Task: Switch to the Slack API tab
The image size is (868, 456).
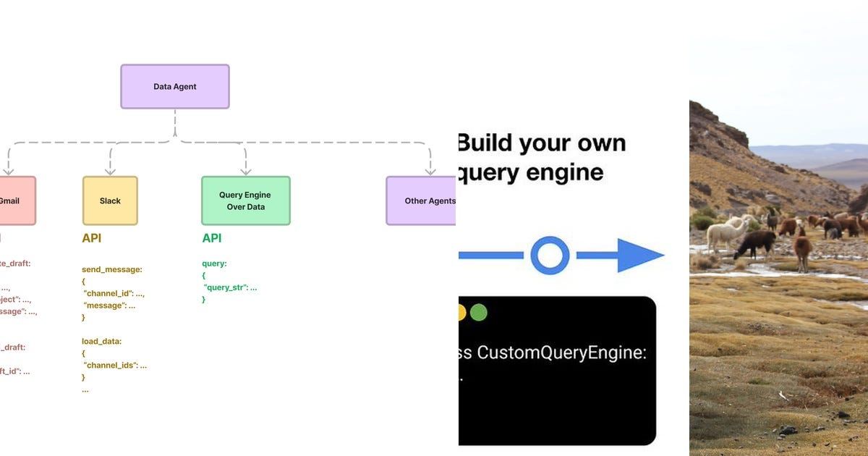Action: pyautogui.click(x=90, y=237)
